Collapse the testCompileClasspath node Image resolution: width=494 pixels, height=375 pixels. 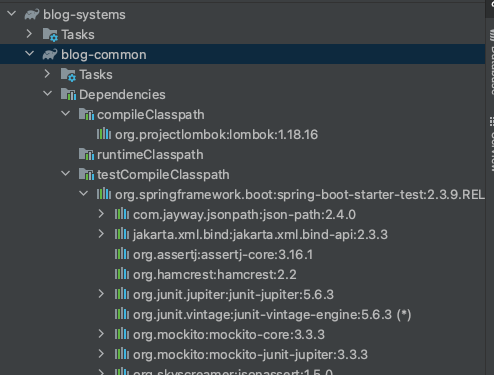66,174
